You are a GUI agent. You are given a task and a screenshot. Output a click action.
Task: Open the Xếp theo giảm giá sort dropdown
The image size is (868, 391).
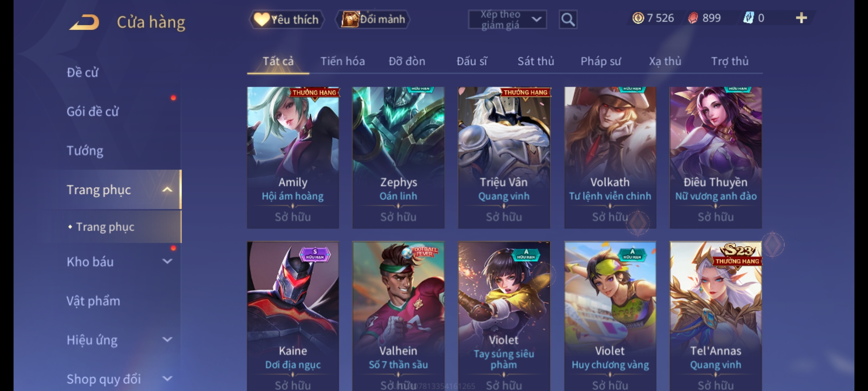[x=507, y=20]
